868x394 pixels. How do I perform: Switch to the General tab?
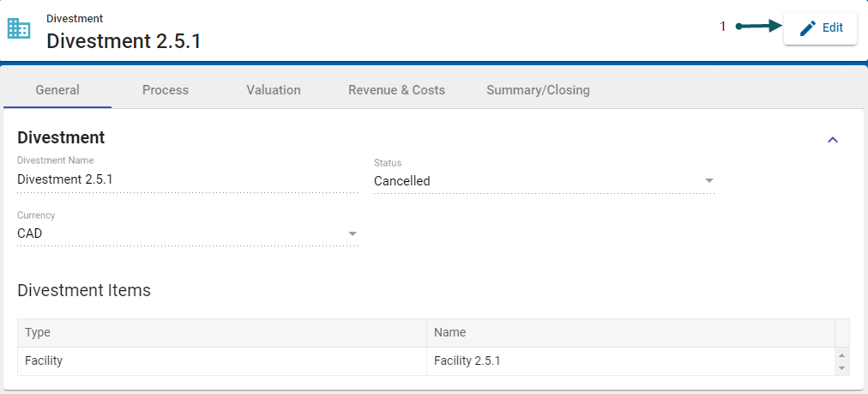(x=57, y=90)
